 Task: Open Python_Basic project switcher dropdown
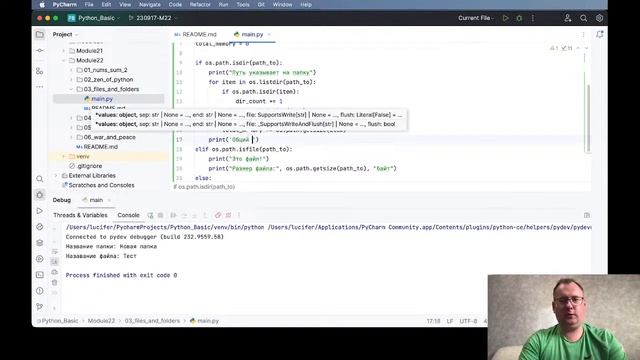[x=94, y=18]
